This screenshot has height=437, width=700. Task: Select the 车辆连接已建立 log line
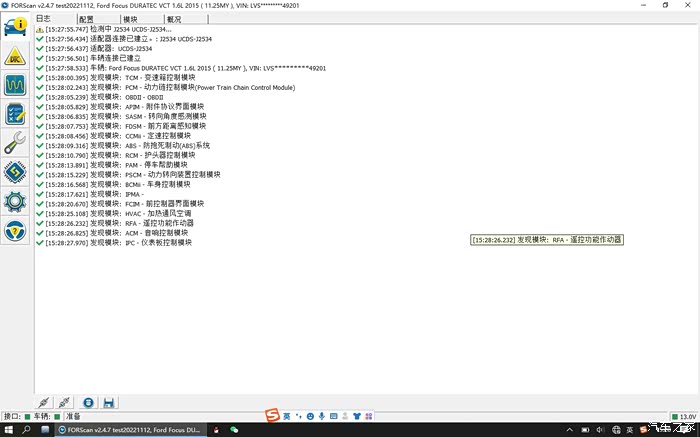(89, 58)
